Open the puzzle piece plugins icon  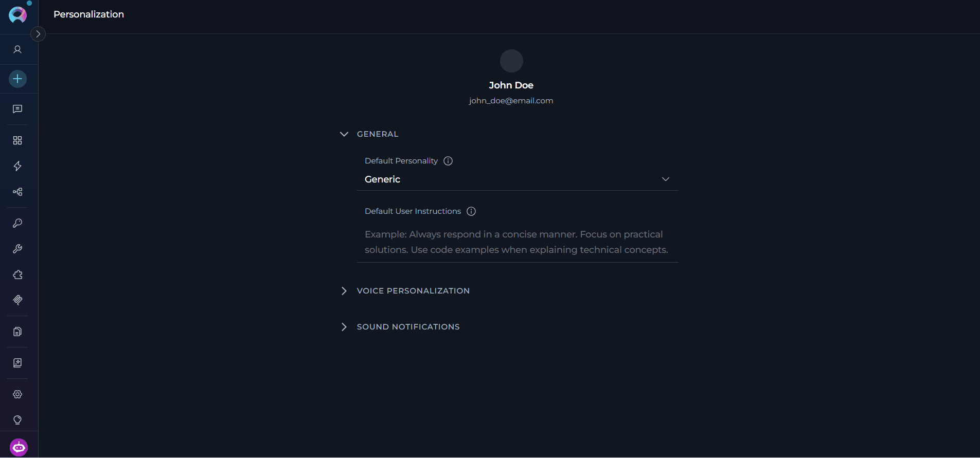[17, 274]
